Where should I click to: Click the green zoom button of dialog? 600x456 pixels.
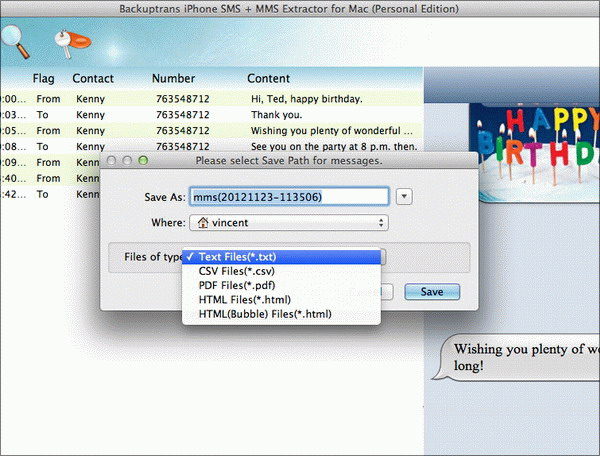coord(143,160)
